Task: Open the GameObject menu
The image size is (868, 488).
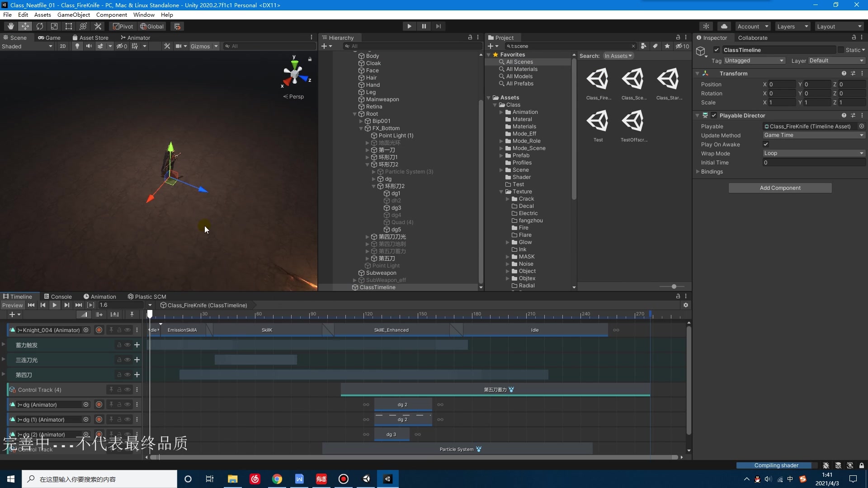Action: (73, 14)
